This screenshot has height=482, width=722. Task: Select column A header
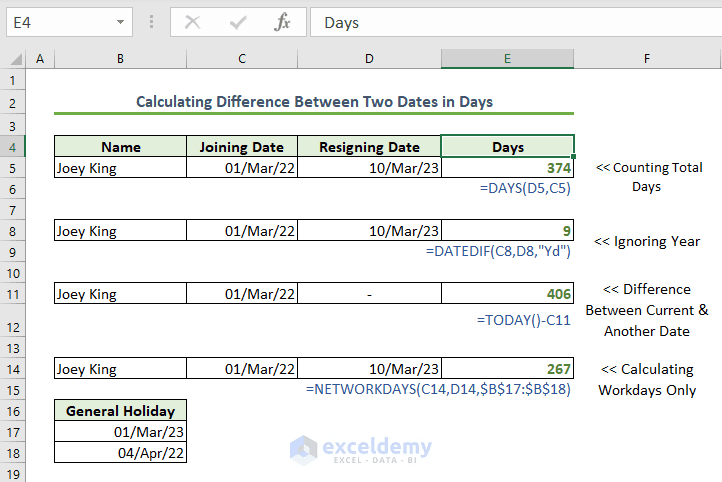pos(40,59)
